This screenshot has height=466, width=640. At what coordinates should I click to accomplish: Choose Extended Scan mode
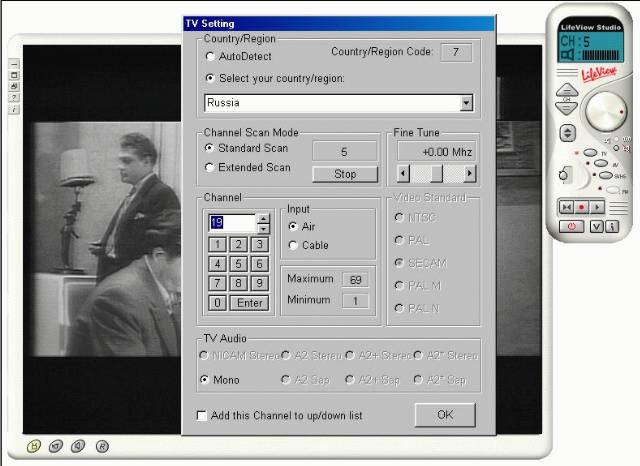[x=209, y=167]
